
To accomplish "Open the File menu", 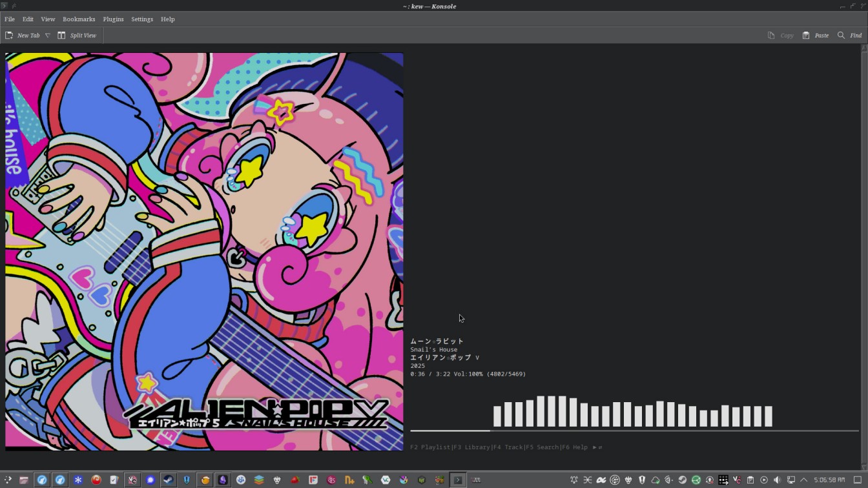I will click(x=10, y=19).
